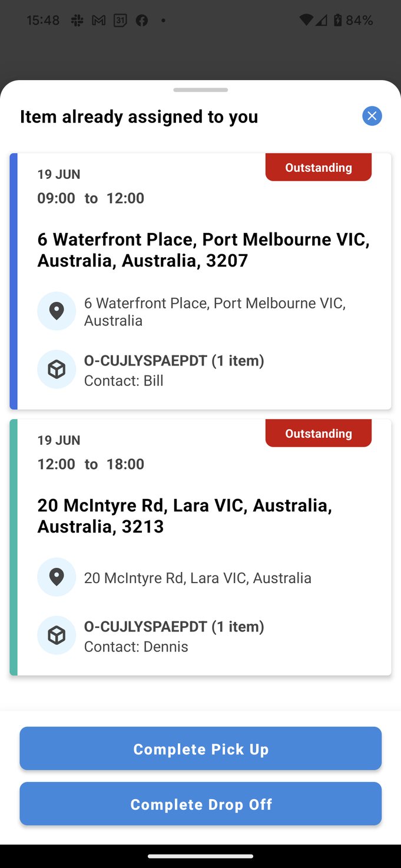The height and width of the screenshot is (868, 401).
Task: Tap the package icon for Dennis's order
Action: click(x=57, y=636)
